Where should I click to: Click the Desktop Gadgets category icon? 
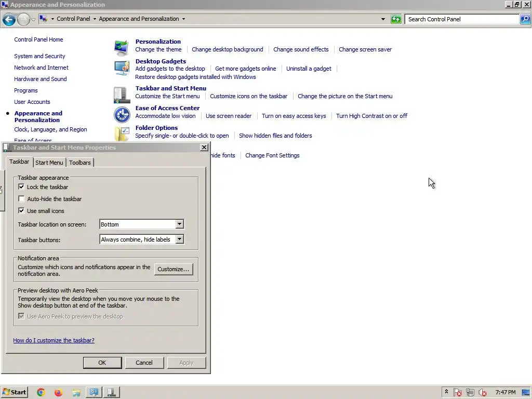click(x=122, y=68)
